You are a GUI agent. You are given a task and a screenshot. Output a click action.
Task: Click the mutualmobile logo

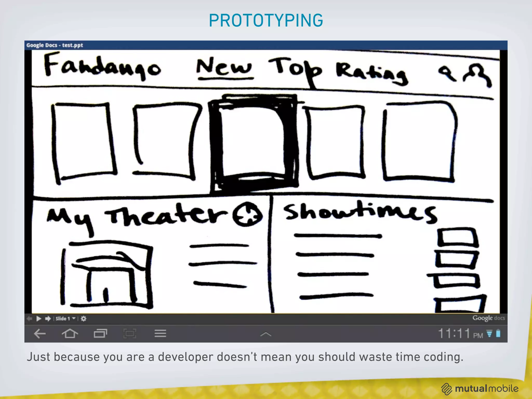(480, 389)
